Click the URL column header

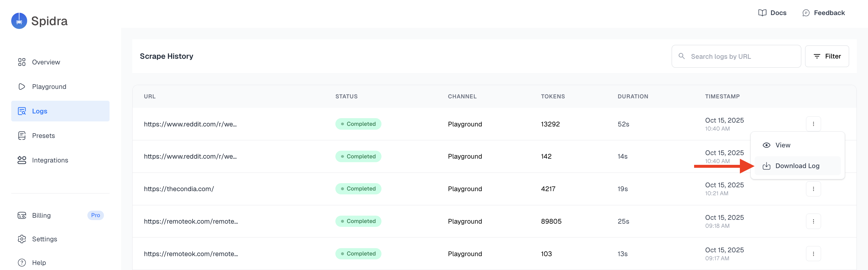tap(150, 96)
